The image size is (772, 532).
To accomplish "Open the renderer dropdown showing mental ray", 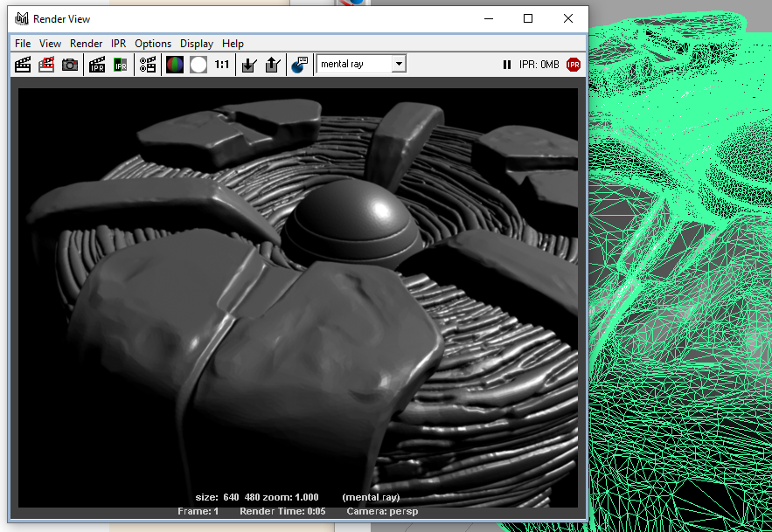I will (398, 63).
